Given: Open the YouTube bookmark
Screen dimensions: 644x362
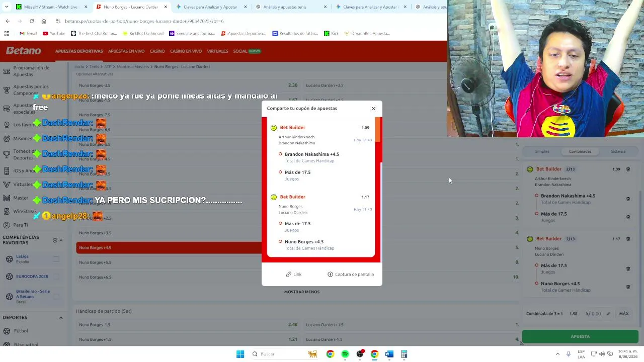Looking at the screenshot, I should point(54,34).
